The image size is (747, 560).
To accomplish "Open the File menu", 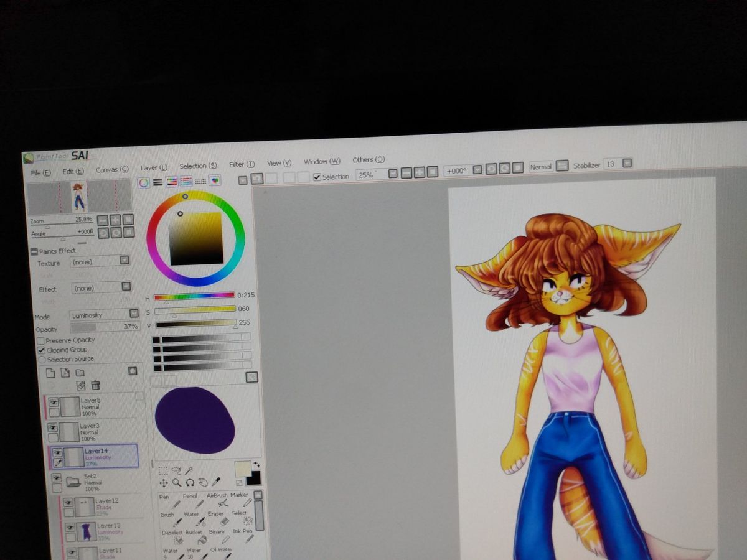I will click(41, 172).
